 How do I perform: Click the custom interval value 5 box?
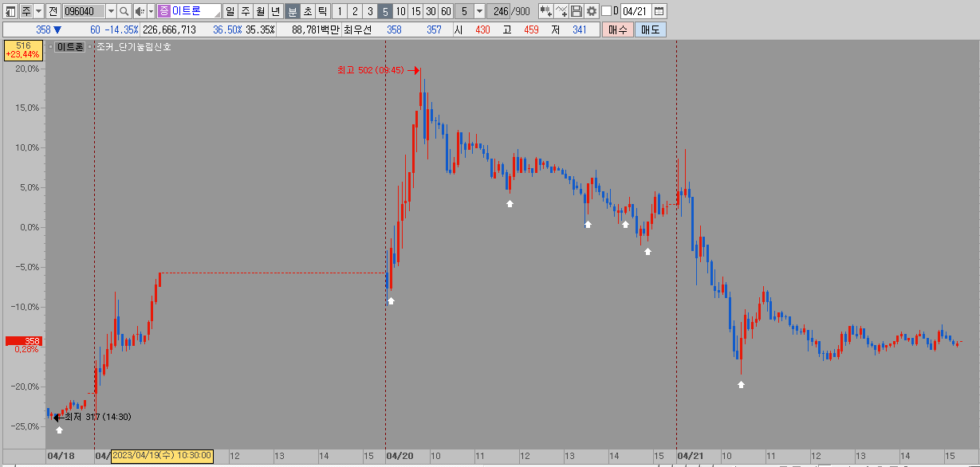(x=464, y=11)
